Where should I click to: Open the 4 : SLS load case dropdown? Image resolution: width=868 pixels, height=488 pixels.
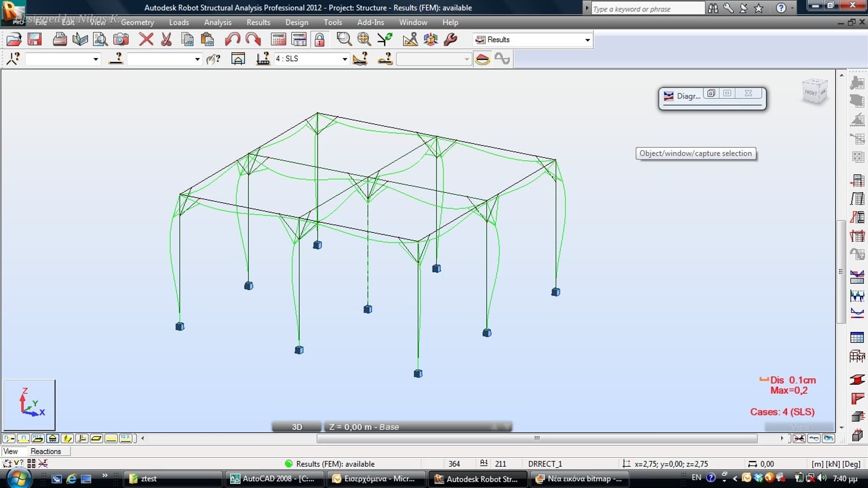(344, 59)
